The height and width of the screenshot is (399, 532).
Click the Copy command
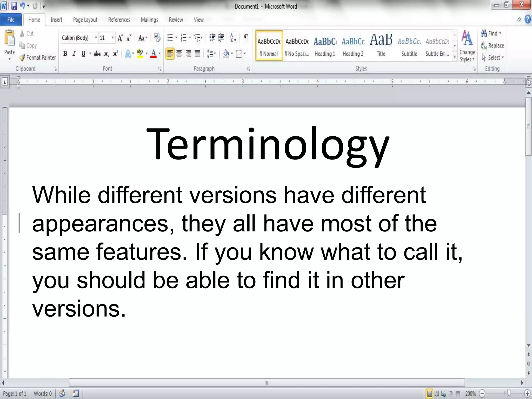click(x=28, y=45)
